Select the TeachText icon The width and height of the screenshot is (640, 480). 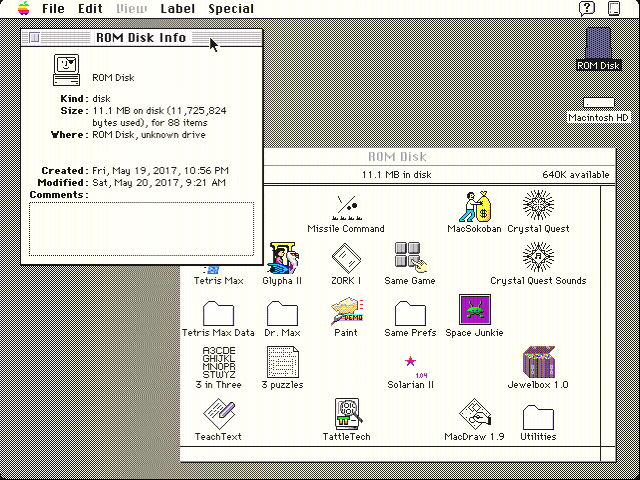(x=219, y=414)
